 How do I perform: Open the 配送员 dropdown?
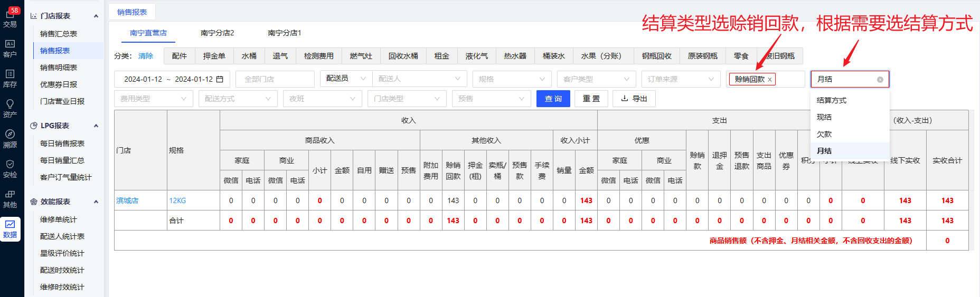pos(346,79)
